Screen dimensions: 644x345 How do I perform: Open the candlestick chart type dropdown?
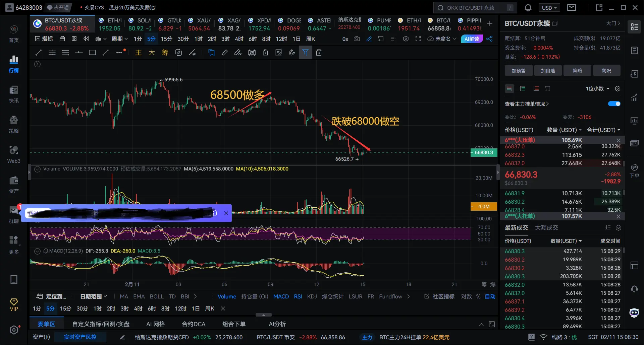101,39
